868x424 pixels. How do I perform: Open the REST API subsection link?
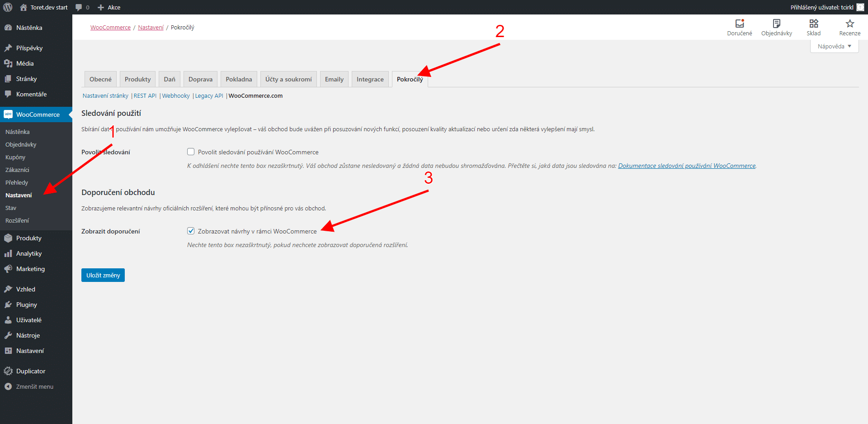click(145, 95)
